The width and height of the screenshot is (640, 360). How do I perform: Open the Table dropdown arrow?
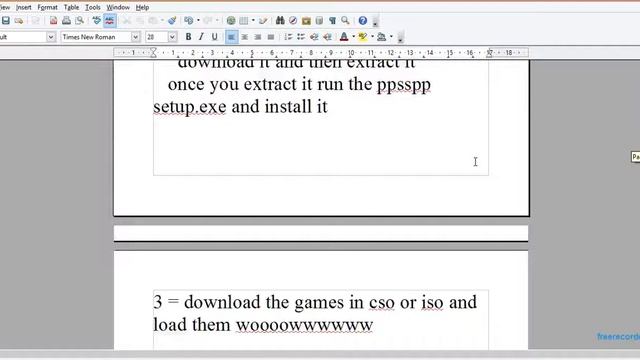(x=253, y=20)
